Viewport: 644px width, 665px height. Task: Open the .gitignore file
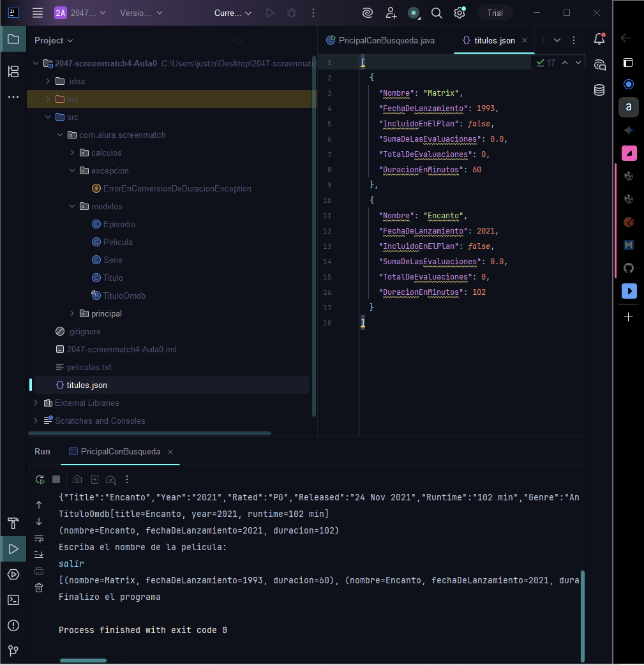coord(78,331)
